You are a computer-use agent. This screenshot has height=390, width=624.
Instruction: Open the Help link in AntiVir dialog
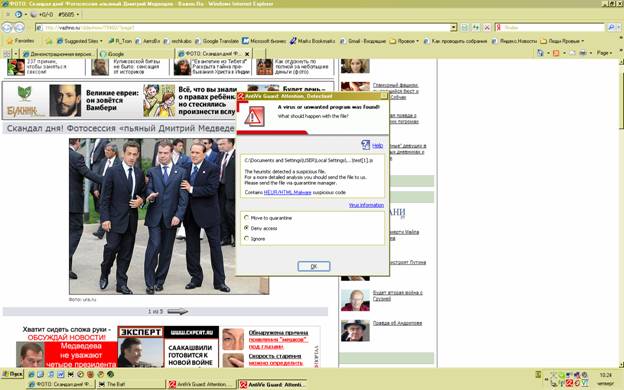pos(377,146)
